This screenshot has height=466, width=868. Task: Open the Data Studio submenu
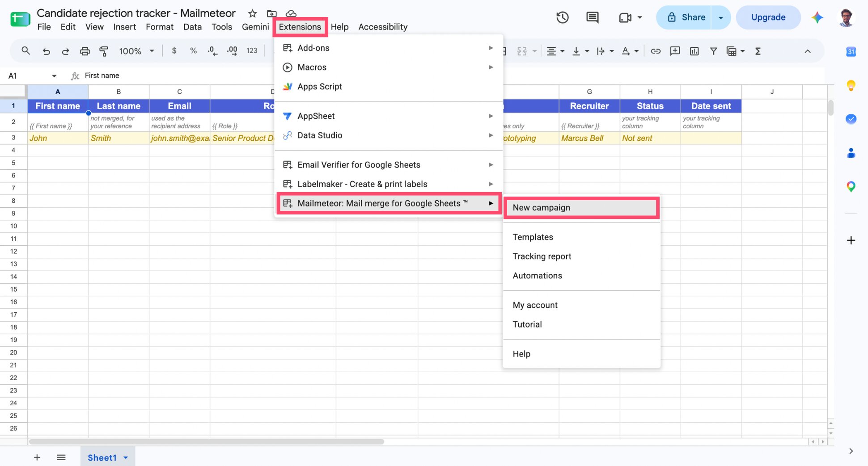click(x=389, y=135)
